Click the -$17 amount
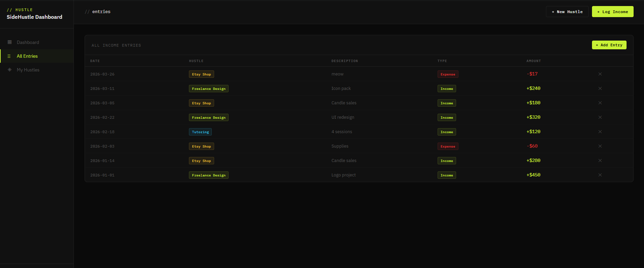 coord(532,74)
